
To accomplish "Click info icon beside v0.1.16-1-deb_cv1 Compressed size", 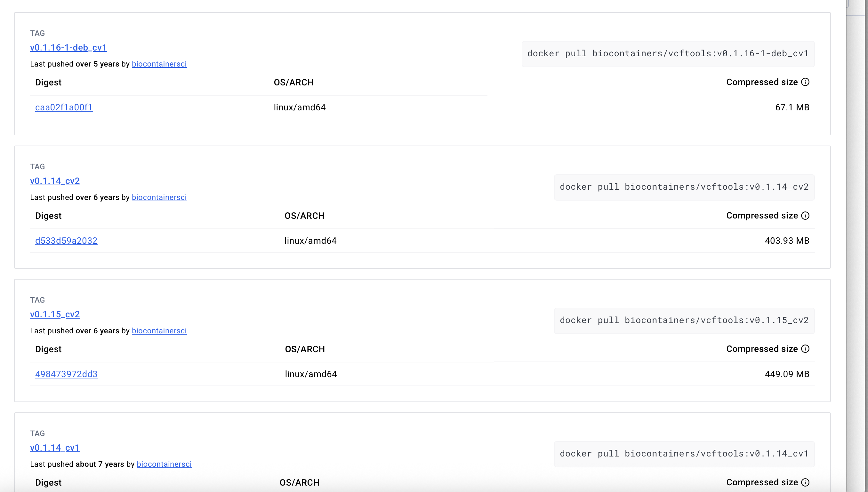I will coord(805,82).
